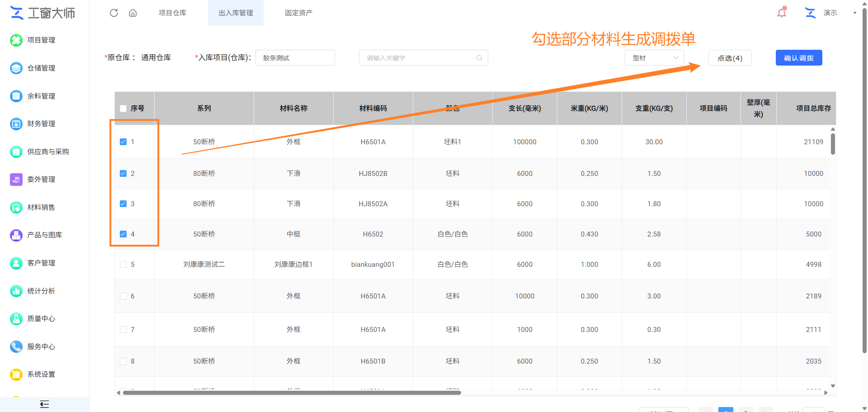Open the 演示 user account dropdown
This screenshot has height=412, width=868.
[854, 13]
